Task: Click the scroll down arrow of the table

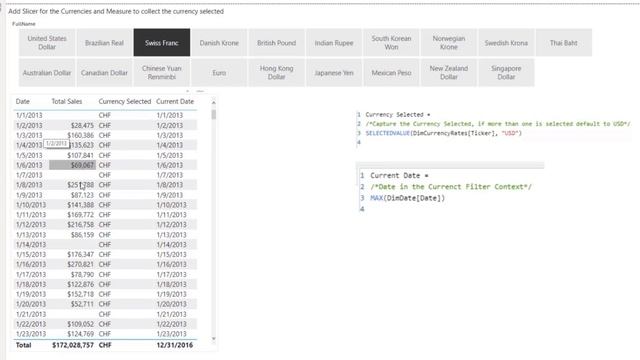Action: [x=213, y=338]
